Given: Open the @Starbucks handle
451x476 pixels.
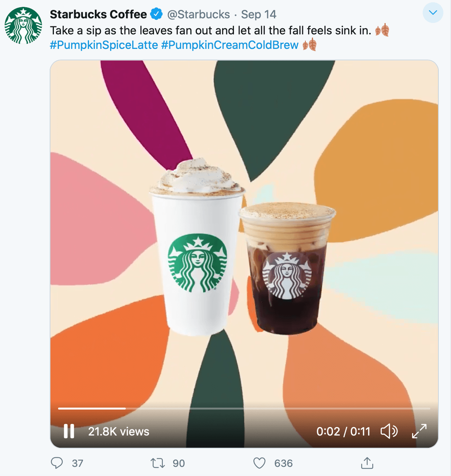Looking at the screenshot, I should coord(199,15).
